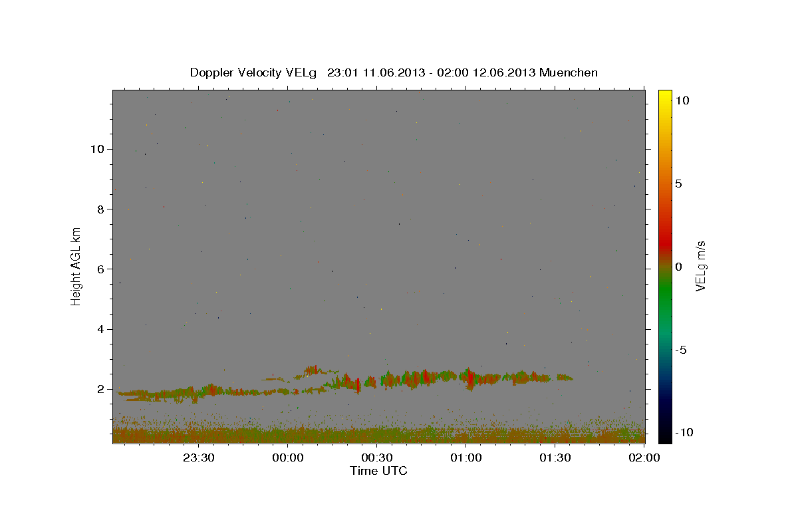This screenshot has height=532, width=798.
Task: Select the 'Muenchen' location text in title
Action: click(569, 72)
